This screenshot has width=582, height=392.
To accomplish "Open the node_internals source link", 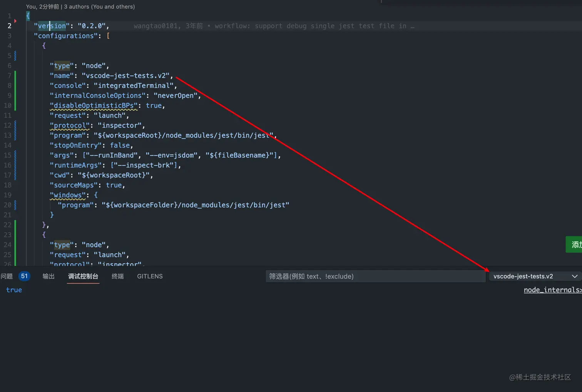I will pos(553,290).
